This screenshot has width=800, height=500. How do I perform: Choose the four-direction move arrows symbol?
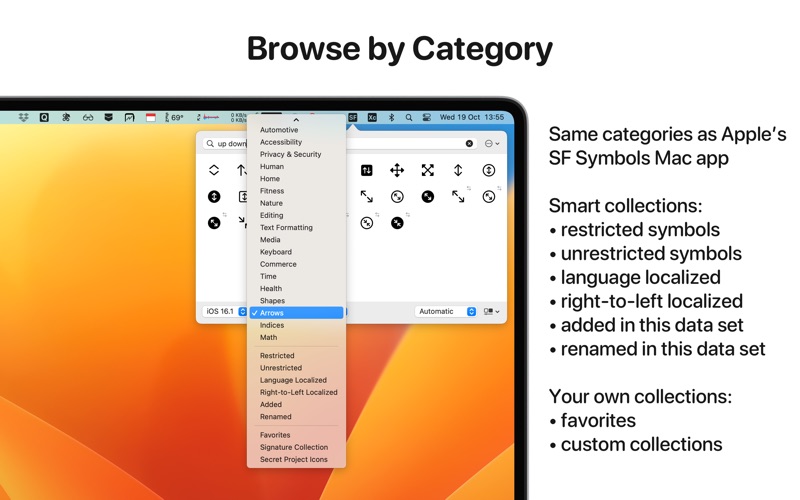pyautogui.click(x=397, y=170)
